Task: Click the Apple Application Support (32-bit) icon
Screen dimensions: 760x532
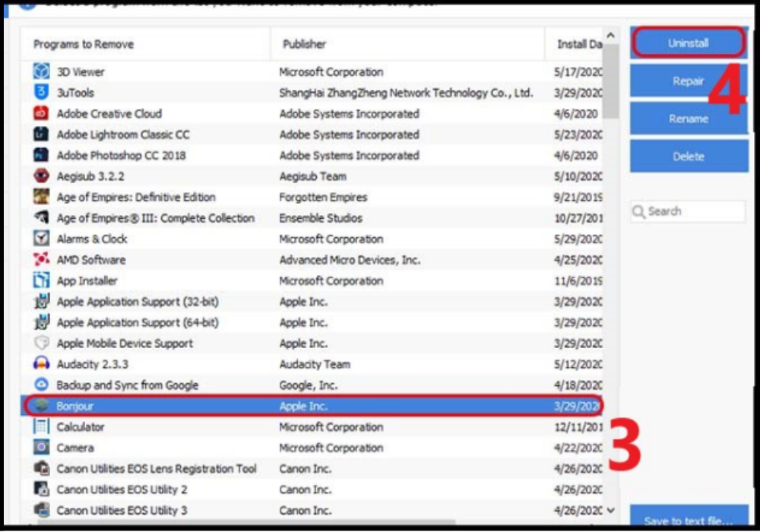Action: click(41, 301)
